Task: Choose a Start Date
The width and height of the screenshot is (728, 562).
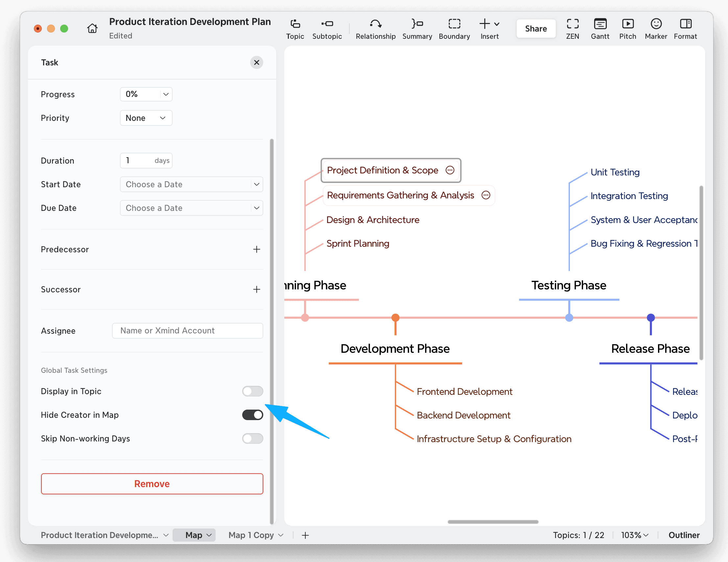Action: coord(191,184)
